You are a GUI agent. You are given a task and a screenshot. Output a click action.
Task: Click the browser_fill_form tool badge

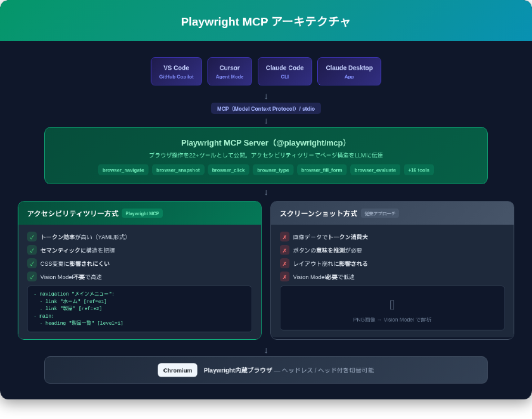pos(322,170)
